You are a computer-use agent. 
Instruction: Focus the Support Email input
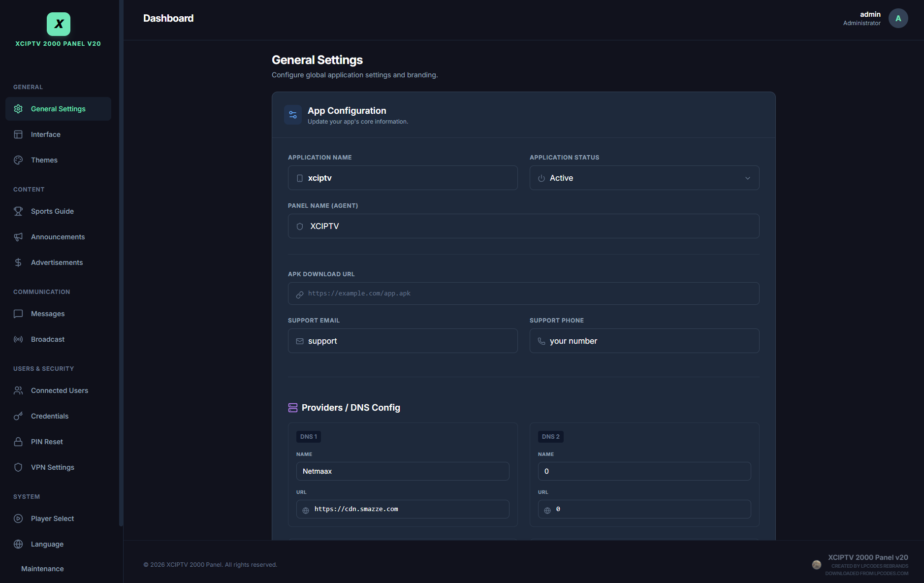pyautogui.click(x=402, y=341)
